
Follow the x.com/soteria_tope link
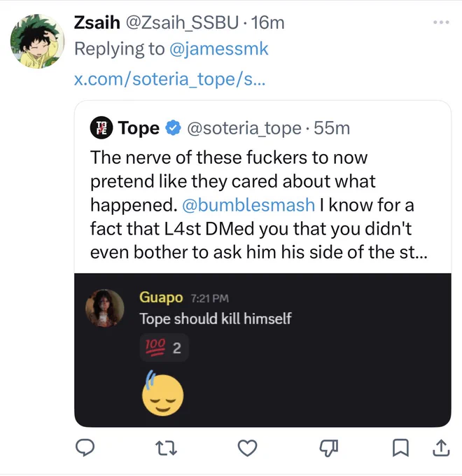point(169,79)
